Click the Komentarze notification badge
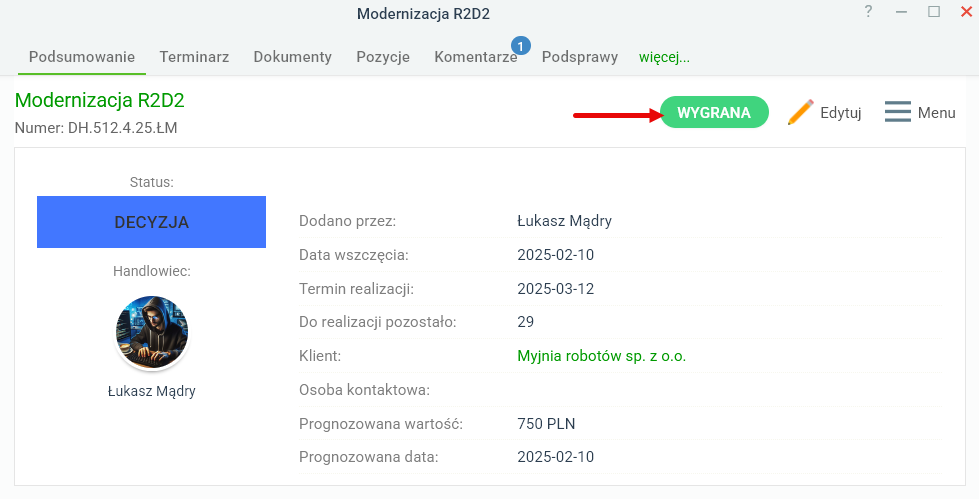This screenshot has height=499, width=979. point(521,46)
